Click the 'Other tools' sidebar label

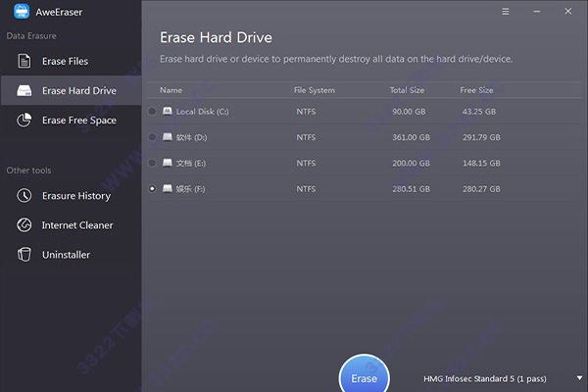[x=28, y=171]
